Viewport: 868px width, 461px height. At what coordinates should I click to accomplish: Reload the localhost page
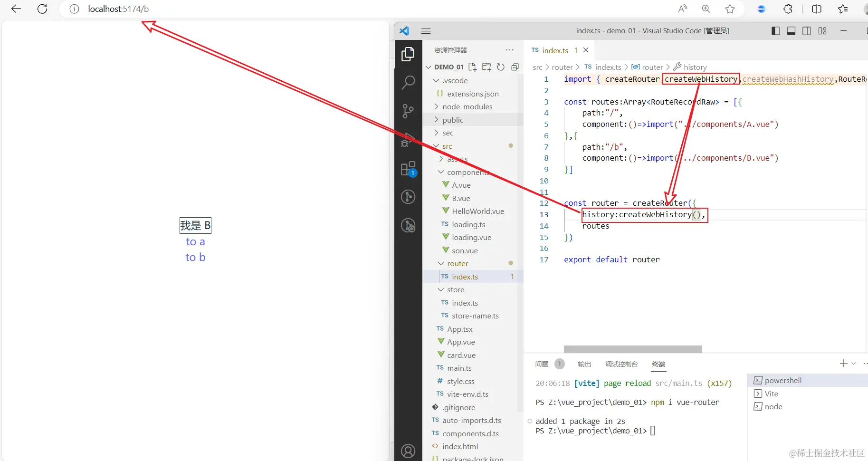pyautogui.click(x=42, y=9)
